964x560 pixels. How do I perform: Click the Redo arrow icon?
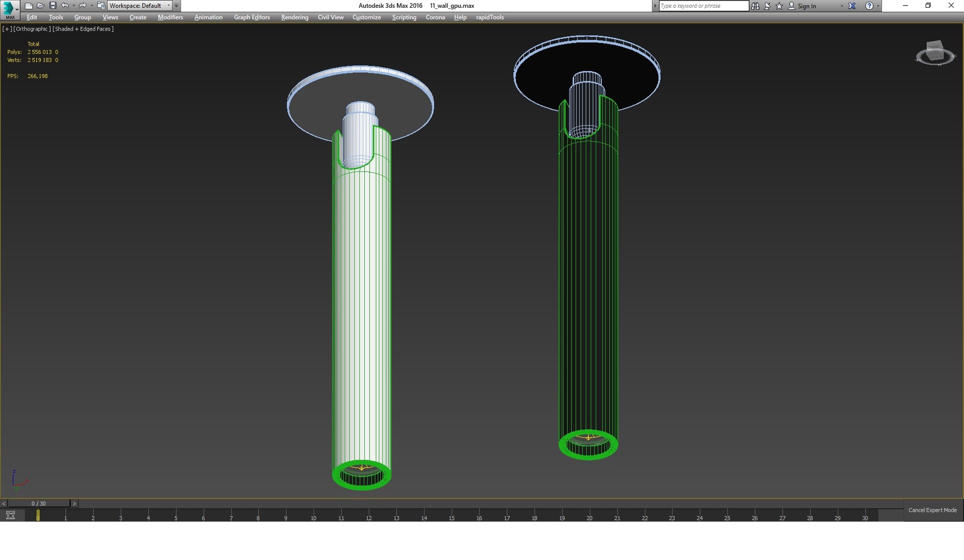pos(82,6)
